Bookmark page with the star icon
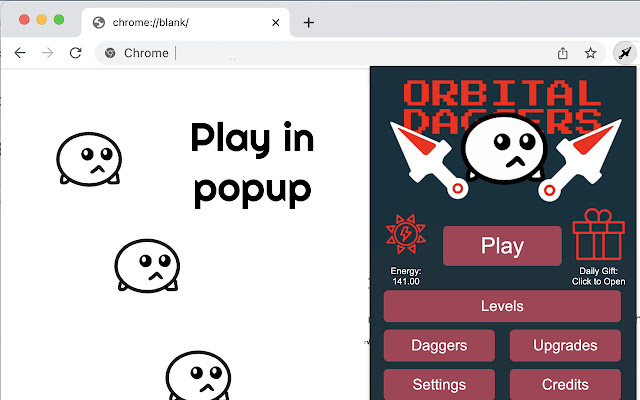 click(591, 53)
